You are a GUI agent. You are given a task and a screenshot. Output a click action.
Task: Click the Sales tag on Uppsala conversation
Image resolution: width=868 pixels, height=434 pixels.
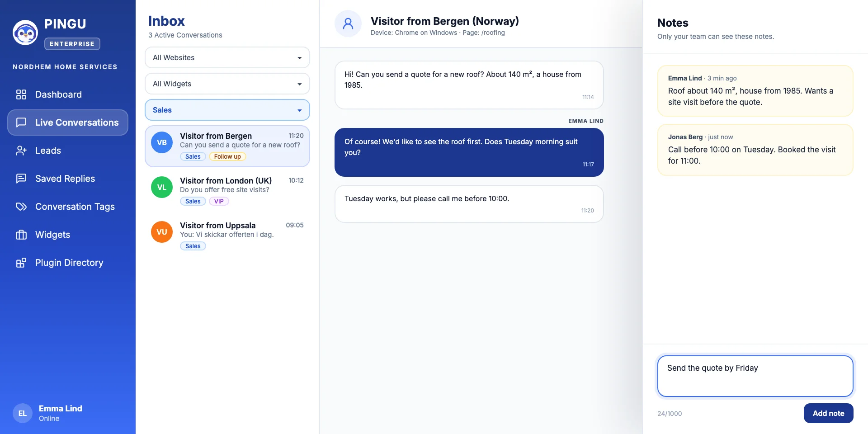point(193,246)
